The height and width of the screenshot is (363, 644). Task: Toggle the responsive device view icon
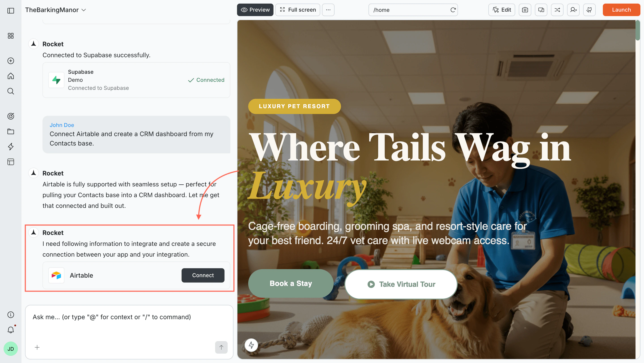pyautogui.click(x=541, y=10)
